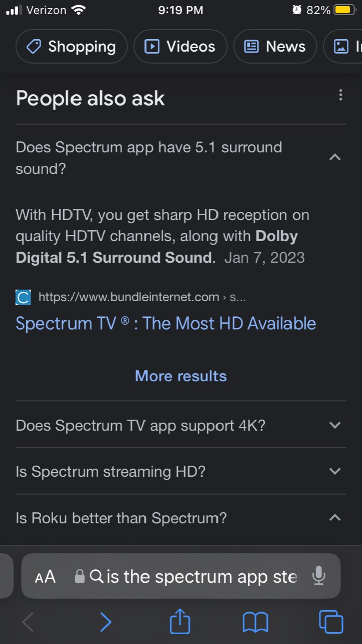362x644 pixels.
Task: Go forward with the forward arrow
Action: [105, 622]
